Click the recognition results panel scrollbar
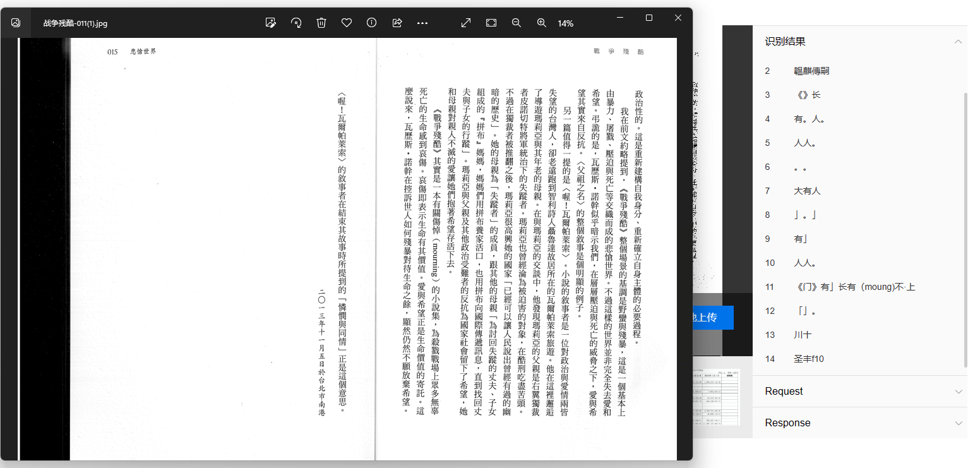980x468 pixels. 965,227
